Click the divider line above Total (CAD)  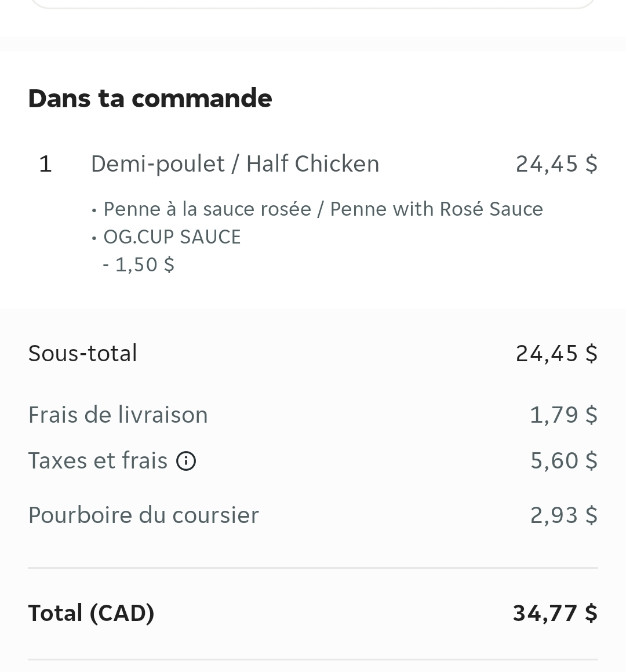313,568
